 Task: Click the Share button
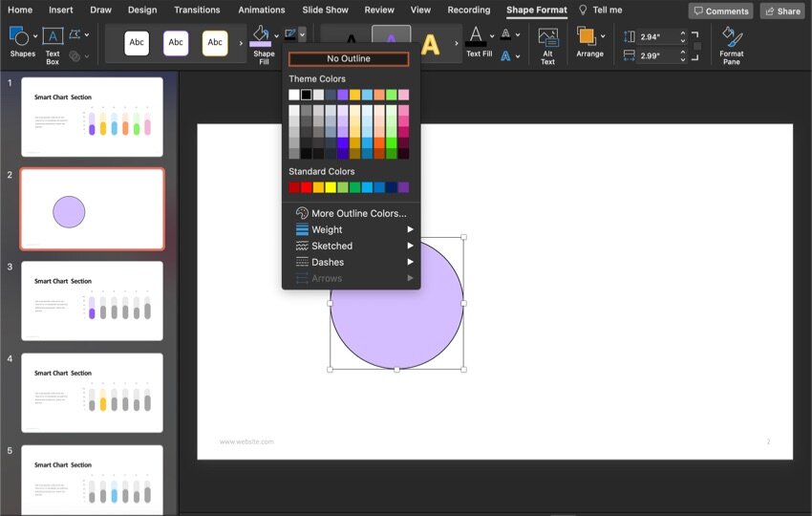[x=781, y=11]
